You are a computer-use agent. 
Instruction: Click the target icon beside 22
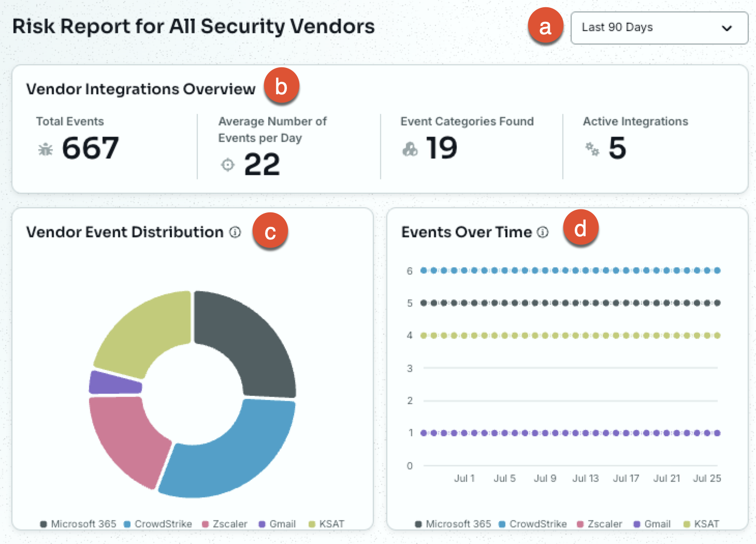(228, 165)
